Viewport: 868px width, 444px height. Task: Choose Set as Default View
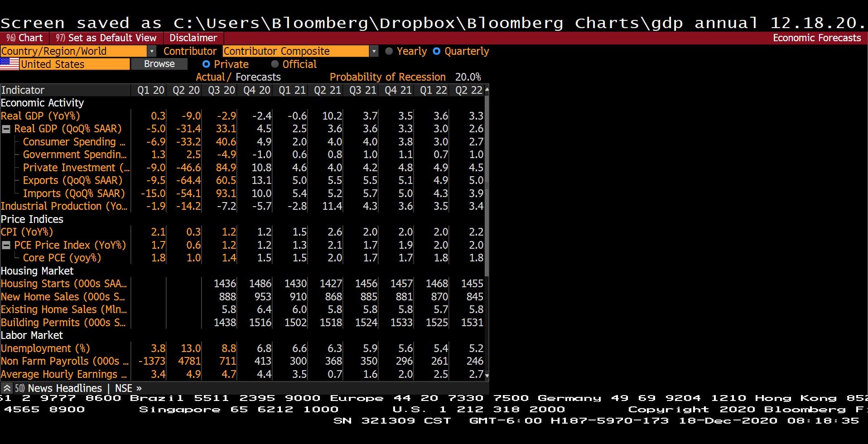106,38
